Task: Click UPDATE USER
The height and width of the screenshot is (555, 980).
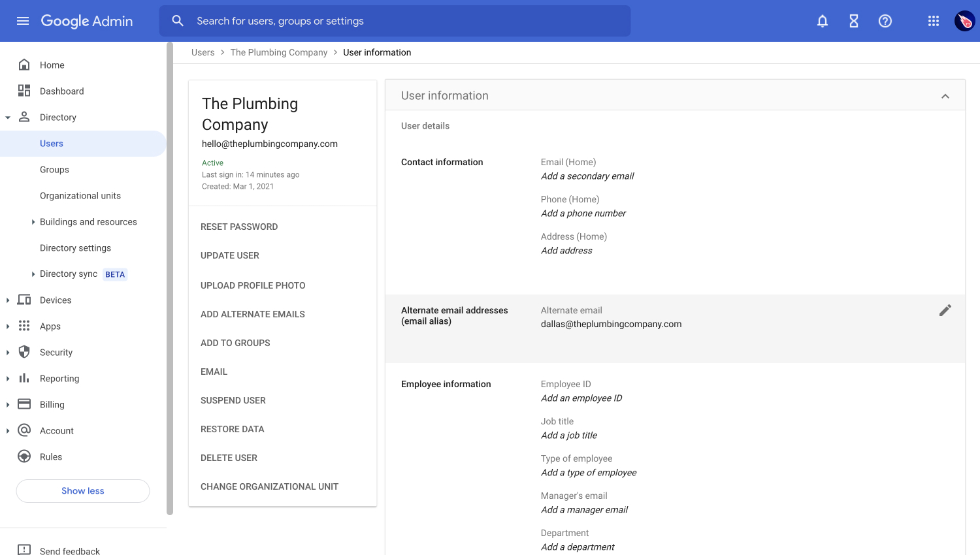Action: tap(230, 255)
